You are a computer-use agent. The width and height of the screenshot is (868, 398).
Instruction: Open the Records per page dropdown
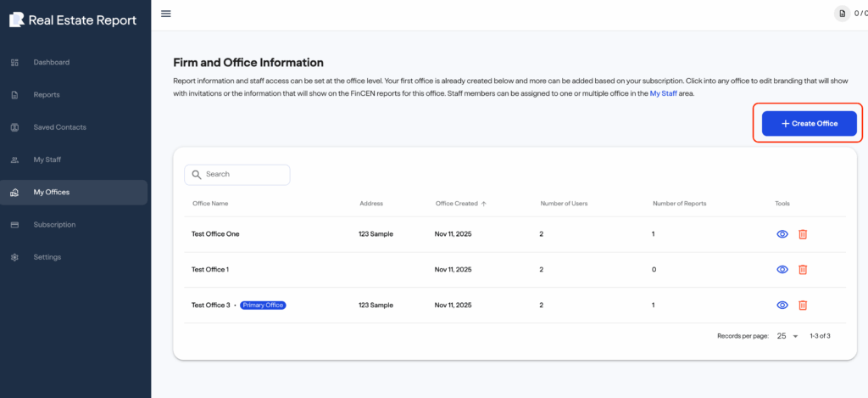coord(787,336)
